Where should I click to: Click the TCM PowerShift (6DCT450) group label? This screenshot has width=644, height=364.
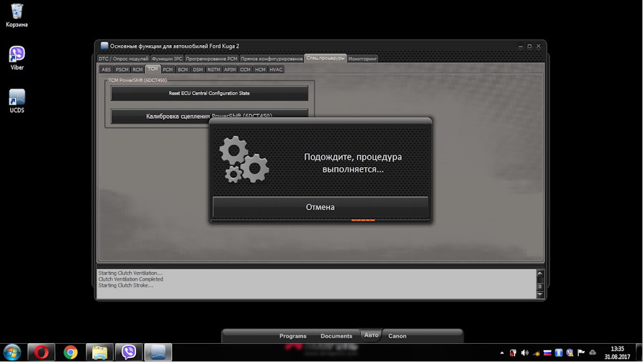pos(137,81)
